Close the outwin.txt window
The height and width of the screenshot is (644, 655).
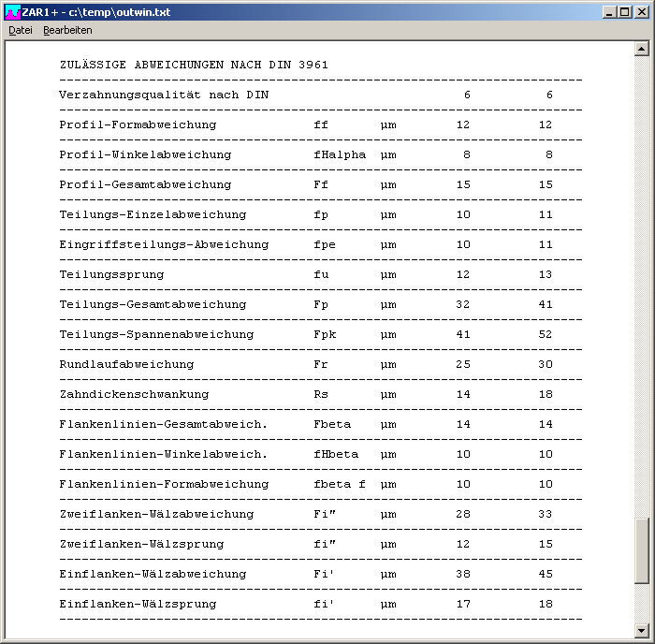[642, 10]
